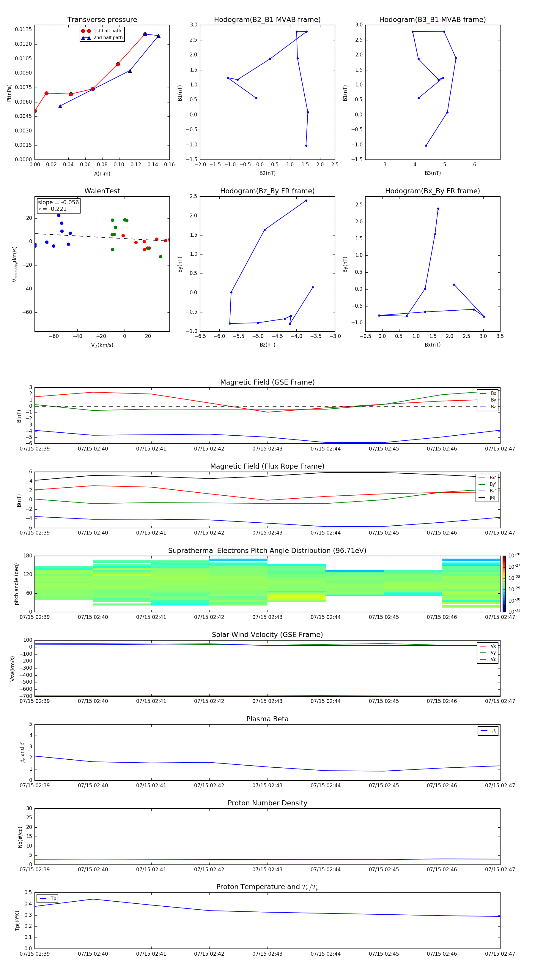Click the 'Bx' legend entry in GSE panel

(488, 393)
